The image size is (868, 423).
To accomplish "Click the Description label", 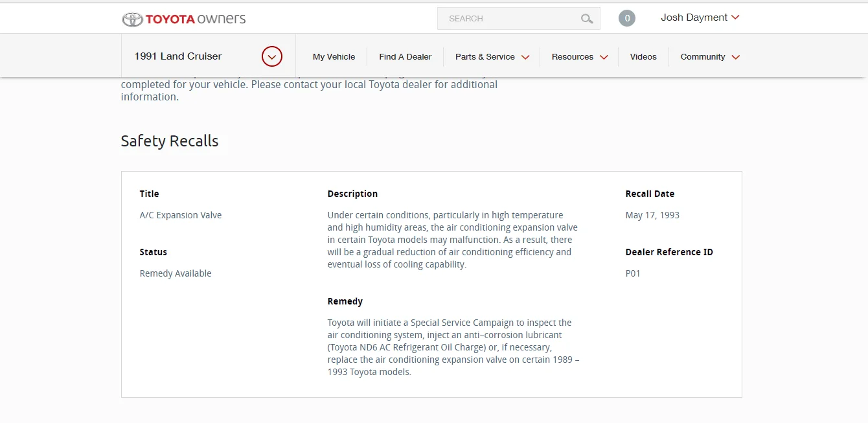I will click(x=352, y=194).
